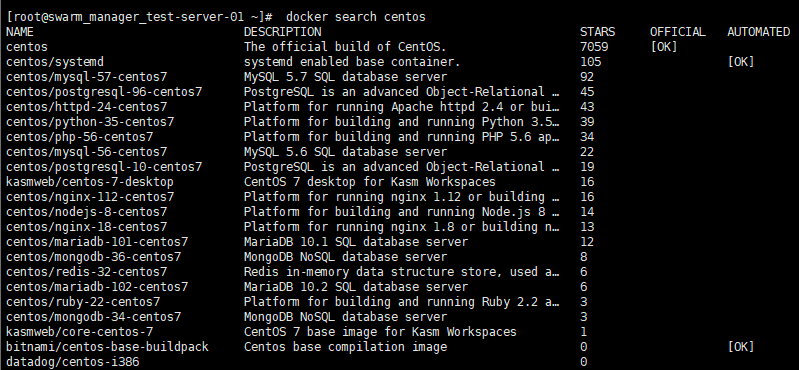The width and height of the screenshot is (799, 370).
Task: Select the OFFICIAL column header
Action: point(678,32)
